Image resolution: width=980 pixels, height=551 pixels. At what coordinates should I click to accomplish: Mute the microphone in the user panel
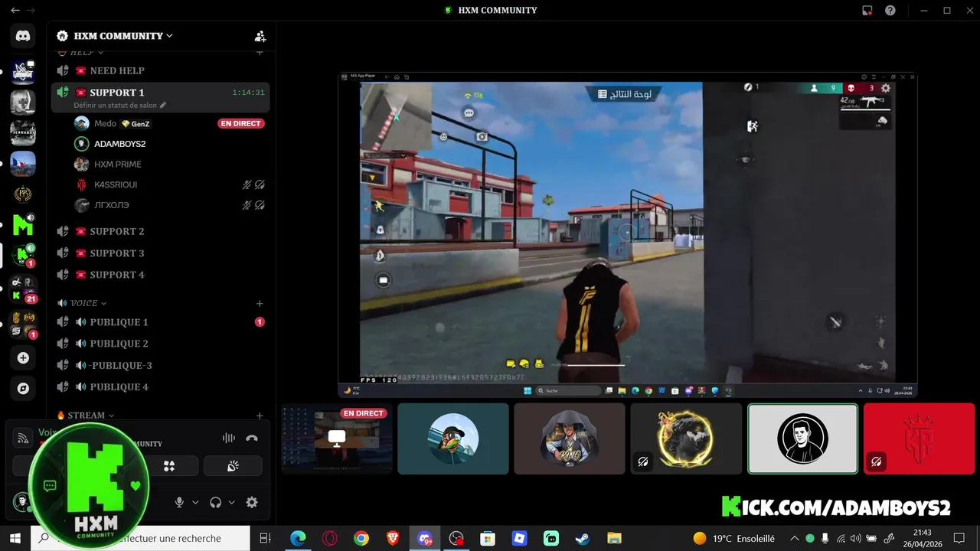coord(179,503)
